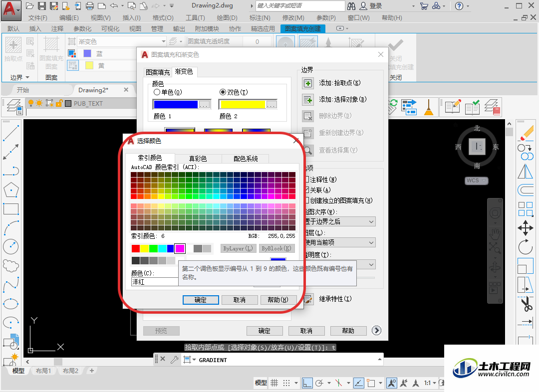
Task: Select the Erase tool on right toolbar
Action: point(526,133)
